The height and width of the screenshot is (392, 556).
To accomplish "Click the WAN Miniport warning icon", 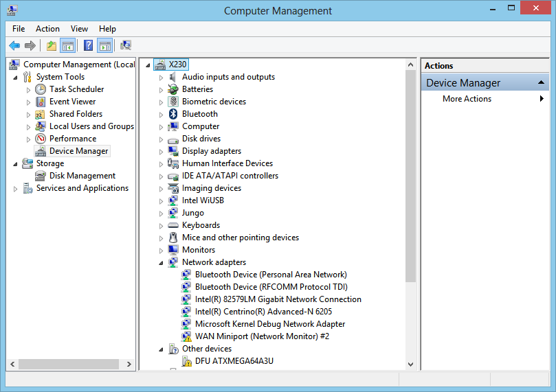I will click(x=186, y=336).
